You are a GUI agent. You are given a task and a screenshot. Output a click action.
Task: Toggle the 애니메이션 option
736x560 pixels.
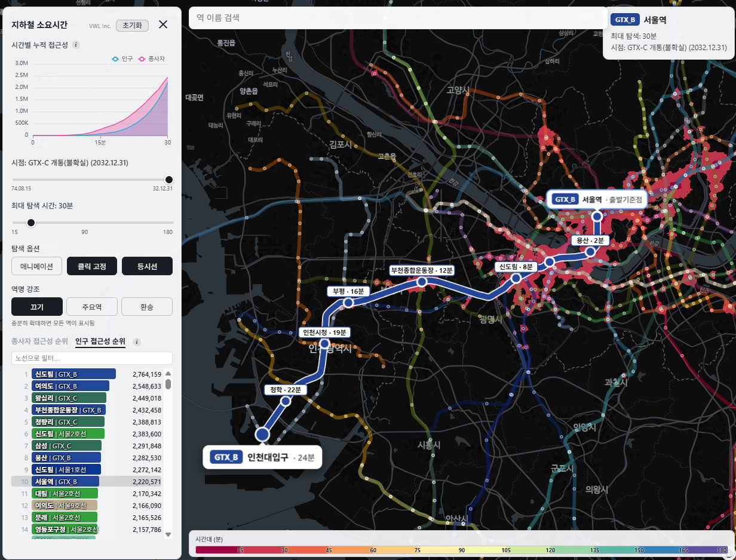pyautogui.click(x=37, y=266)
